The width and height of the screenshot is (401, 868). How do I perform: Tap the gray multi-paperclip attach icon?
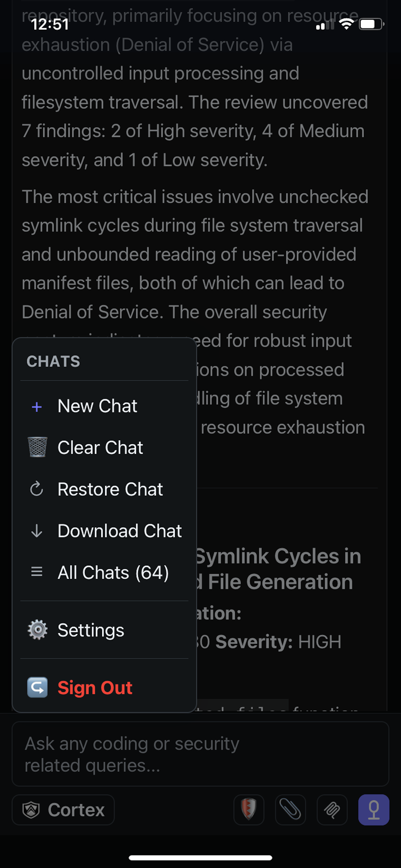click(x=332, y=810)
